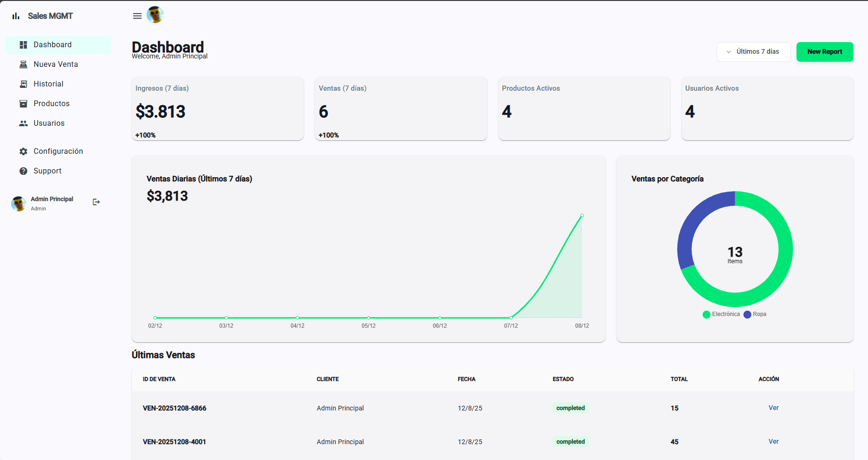Open Productos using the inventory icon
Image resolution: width=868 pixels, height=460 pixels.
[x=23, y=103]
